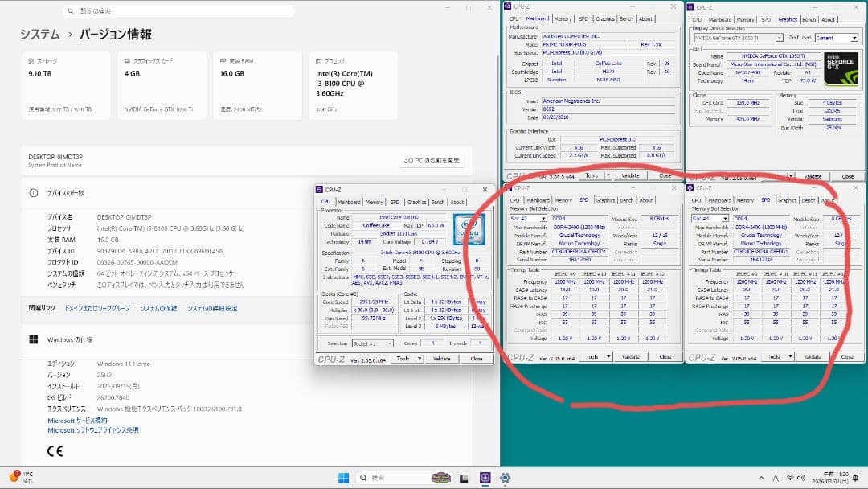Click the システム breadcrumb in Settings
Screen dimensions: 868x489
(x=40, y=35)
